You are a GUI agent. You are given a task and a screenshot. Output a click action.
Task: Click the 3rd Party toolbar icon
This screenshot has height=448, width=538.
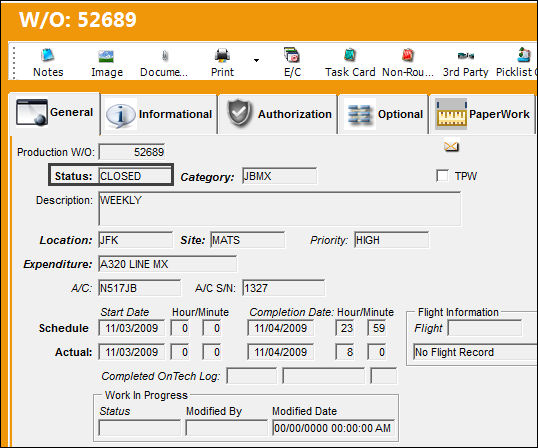pyautogui.click(x=466, y=55)
